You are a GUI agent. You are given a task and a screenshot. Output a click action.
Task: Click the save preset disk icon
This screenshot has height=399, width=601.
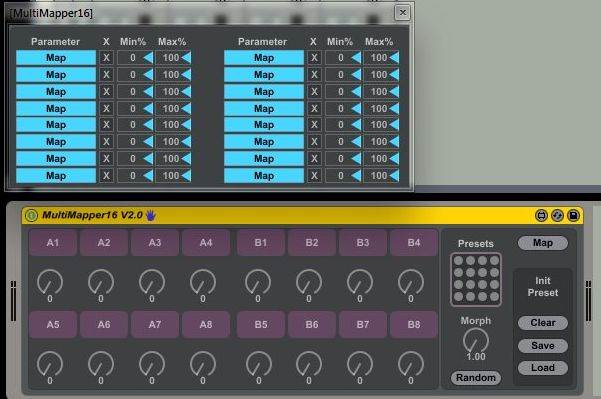click(x=573, y=216)
